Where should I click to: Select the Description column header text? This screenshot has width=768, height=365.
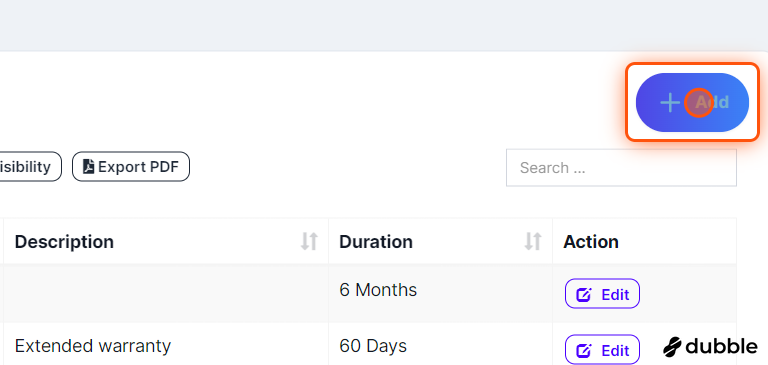click(x=64, y=242)
